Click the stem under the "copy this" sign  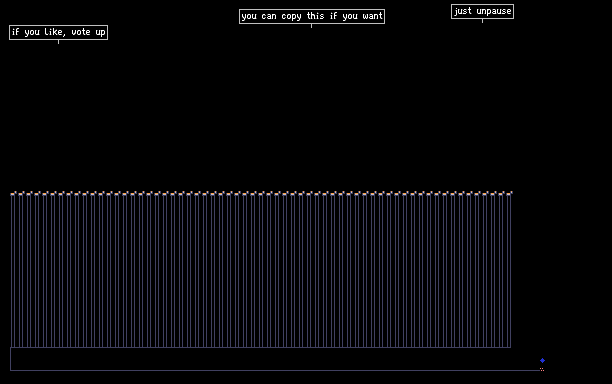(x=311, y=26)
